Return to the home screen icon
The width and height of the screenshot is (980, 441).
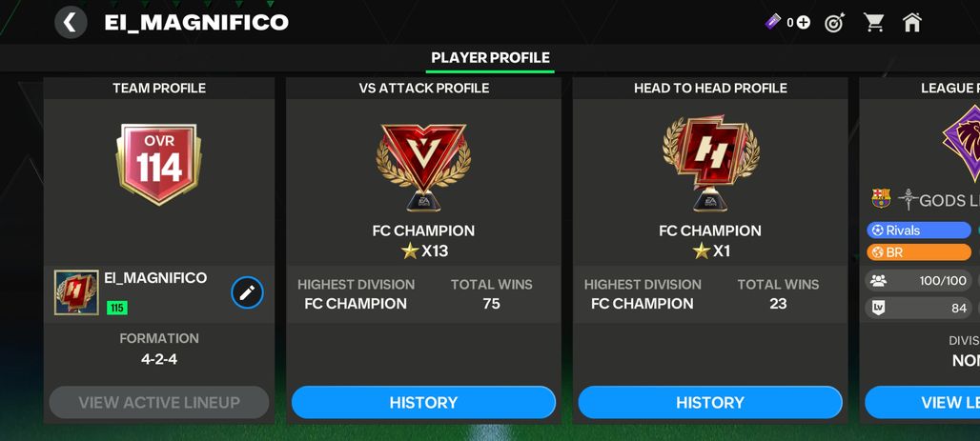[912, 23]
